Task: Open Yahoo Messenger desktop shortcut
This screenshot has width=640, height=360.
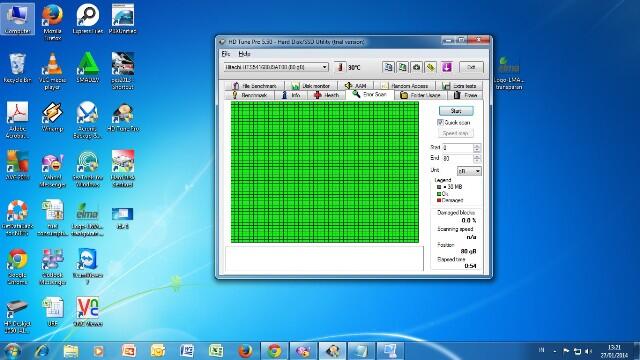Action: pos(52,169)
